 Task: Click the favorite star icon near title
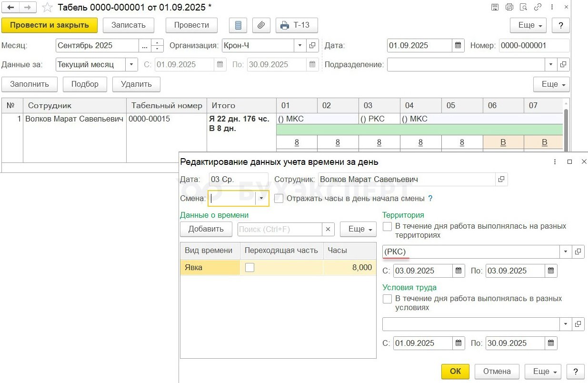click(x=47, y=8)
